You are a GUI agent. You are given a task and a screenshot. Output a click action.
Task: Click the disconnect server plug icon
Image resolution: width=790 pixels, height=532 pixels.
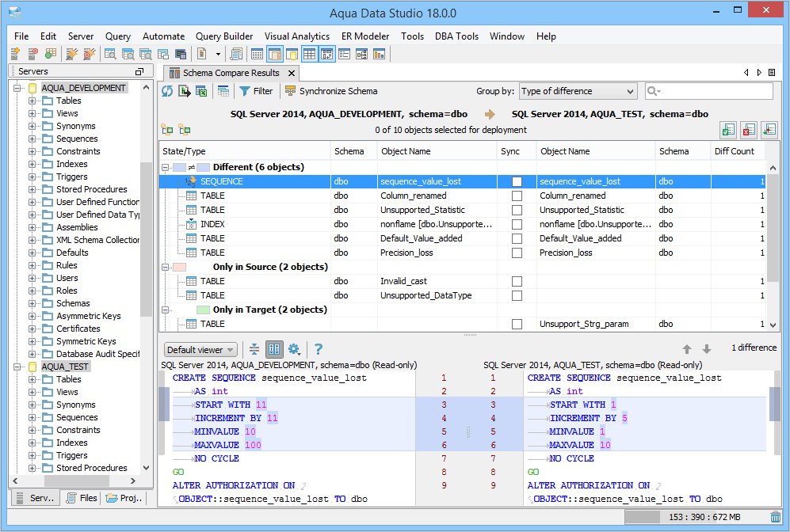point(90,54)
